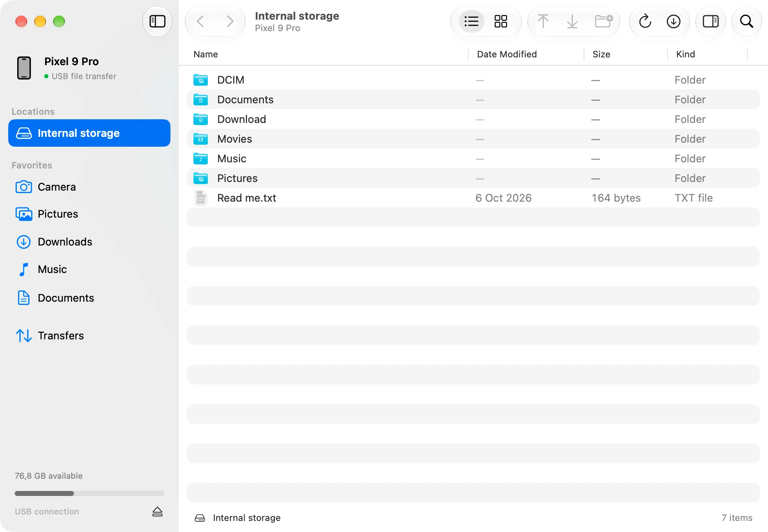Click the download arrow toolbar icon
The height and width of the screenshot is (532, 768).
[x=572, y=21]
